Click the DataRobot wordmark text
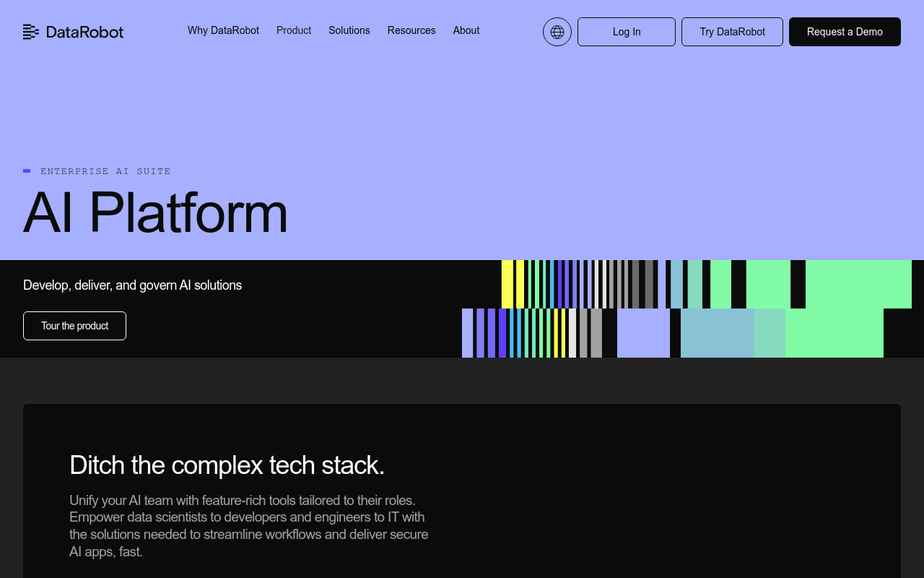The width and height of the screenshot is (924, 578). tap(84, 32)
